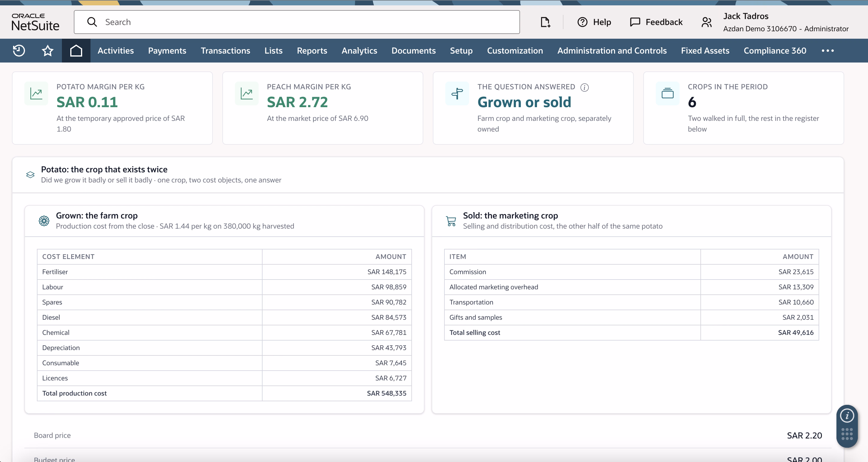Click the Board price SAR 2.20 value
This screenshot has width=868, height=462.
(x=804, y=436)
